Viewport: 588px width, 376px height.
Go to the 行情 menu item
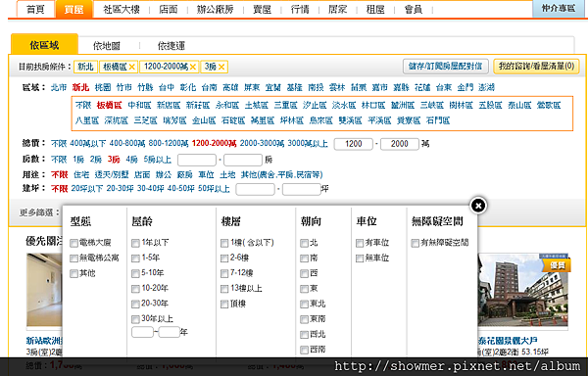[x=300, y=10]
